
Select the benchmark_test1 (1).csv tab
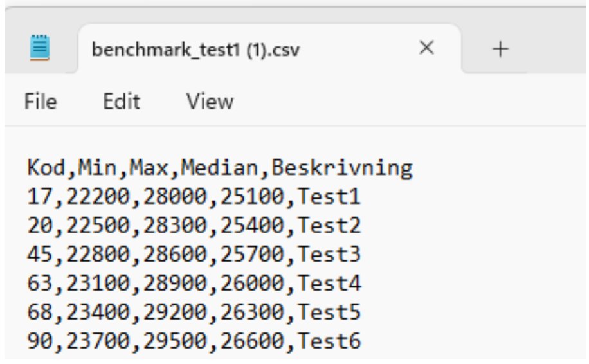coord(195,50)
